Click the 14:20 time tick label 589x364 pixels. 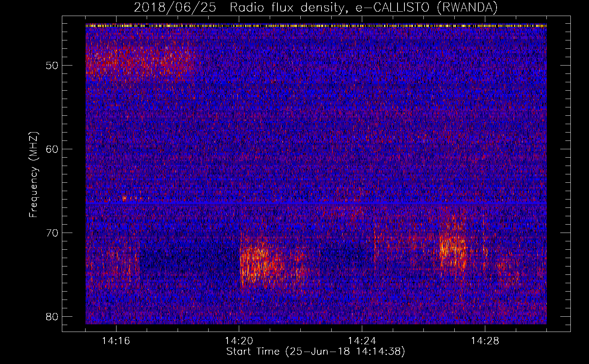coord(239,341)
